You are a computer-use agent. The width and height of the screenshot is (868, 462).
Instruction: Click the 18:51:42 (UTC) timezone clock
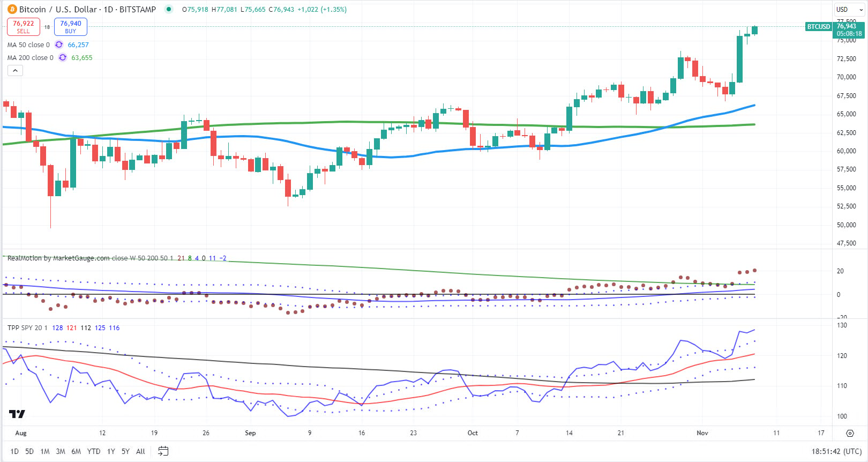tap(836, 451)
